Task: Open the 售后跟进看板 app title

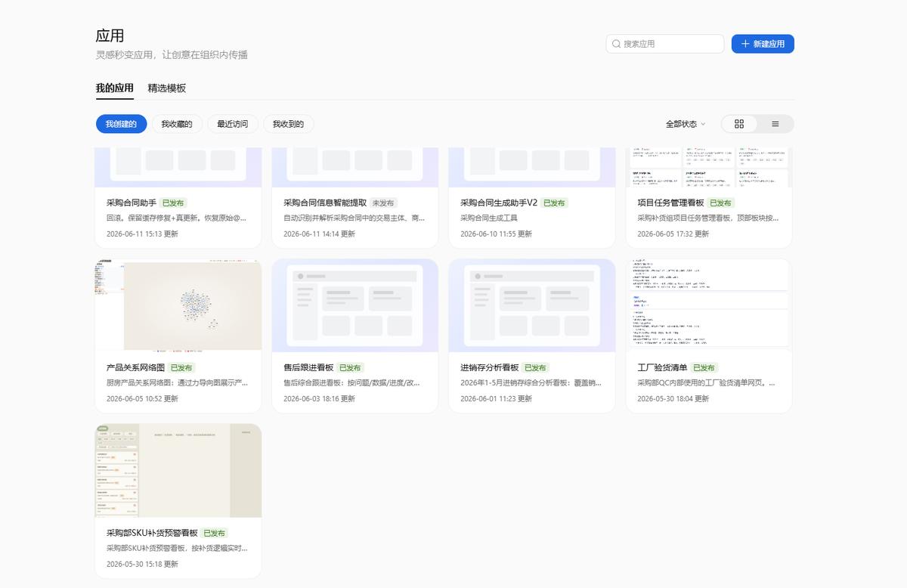Action: pos(308,367)
